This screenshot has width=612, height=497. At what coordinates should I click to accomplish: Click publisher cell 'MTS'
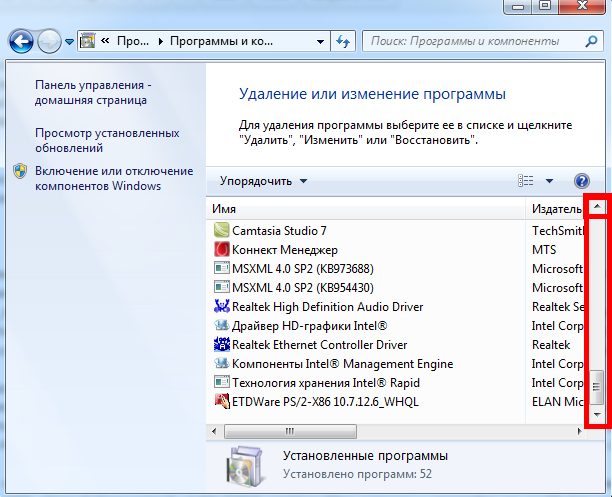tap(544, 250)
